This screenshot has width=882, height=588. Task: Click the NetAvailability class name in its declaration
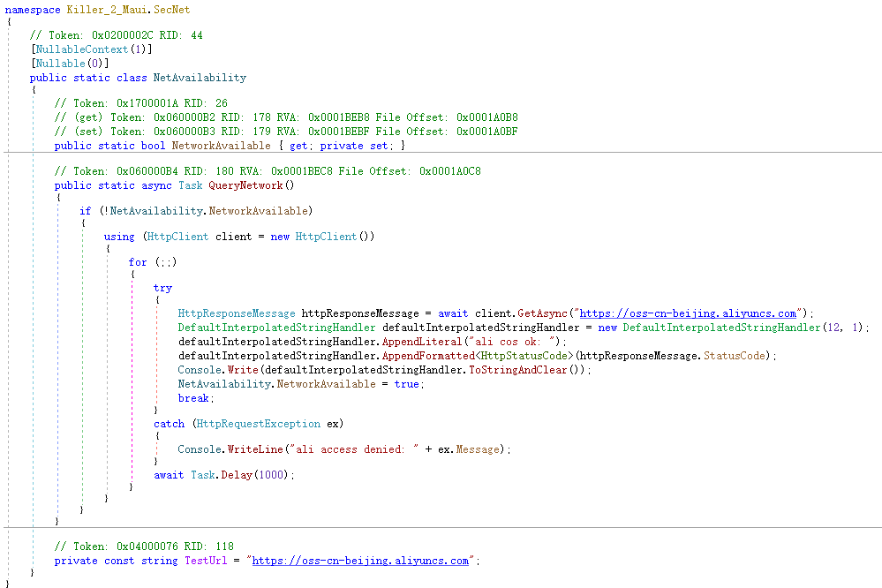click(x=200, y=78)
